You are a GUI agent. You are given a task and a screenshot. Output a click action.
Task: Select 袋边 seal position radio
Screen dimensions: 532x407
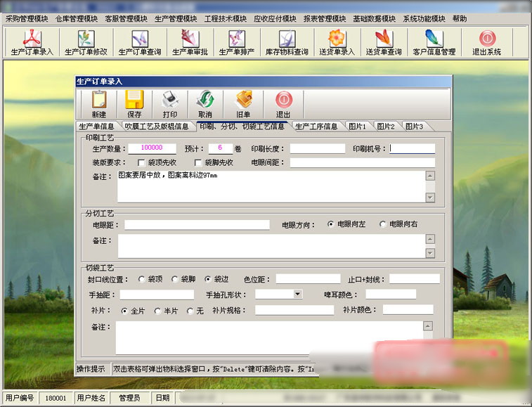coord(207,279)
